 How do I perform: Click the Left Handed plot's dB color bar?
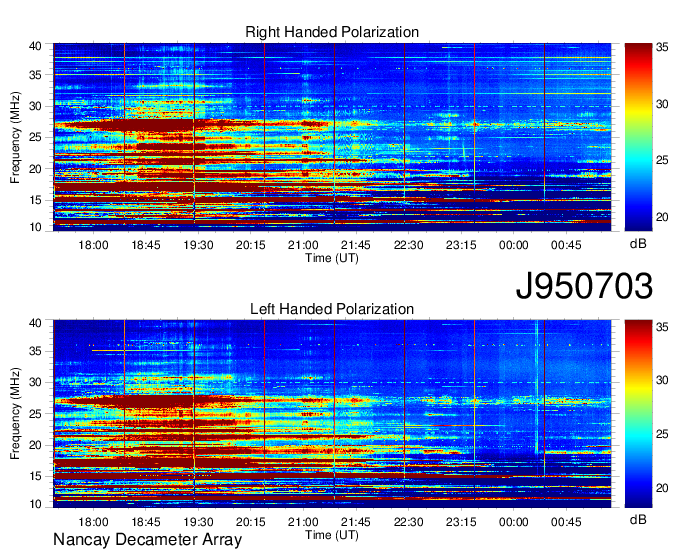638,414
